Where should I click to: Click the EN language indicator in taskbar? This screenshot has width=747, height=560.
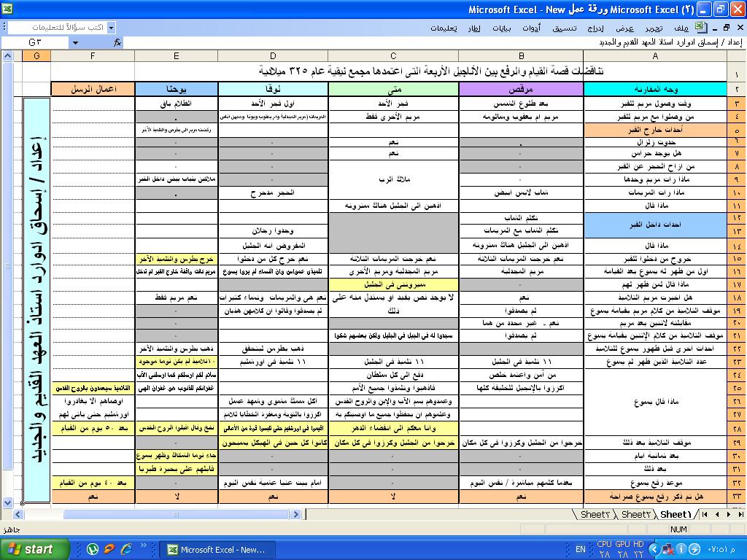coord(581,549)
